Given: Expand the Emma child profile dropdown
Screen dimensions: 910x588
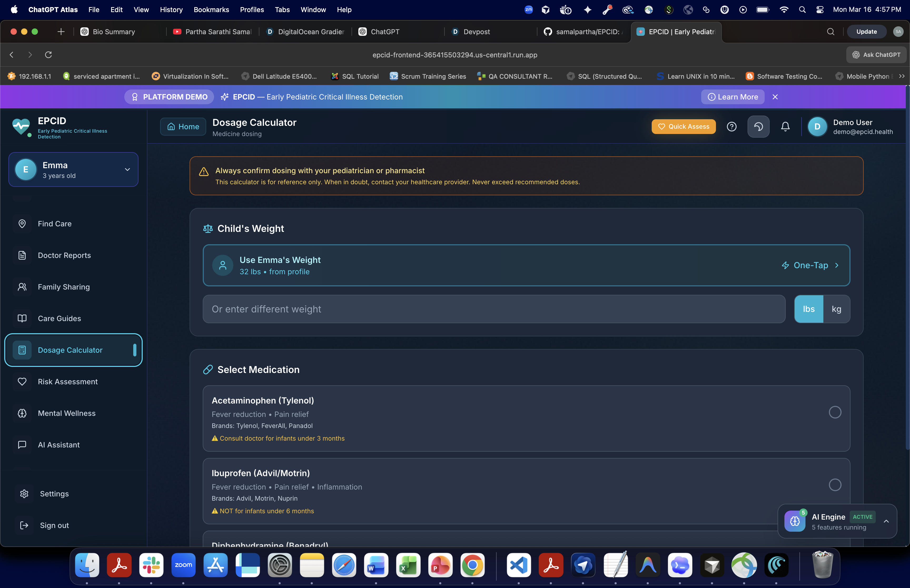Looking at the screenshot, I should (x=127, y=170).
